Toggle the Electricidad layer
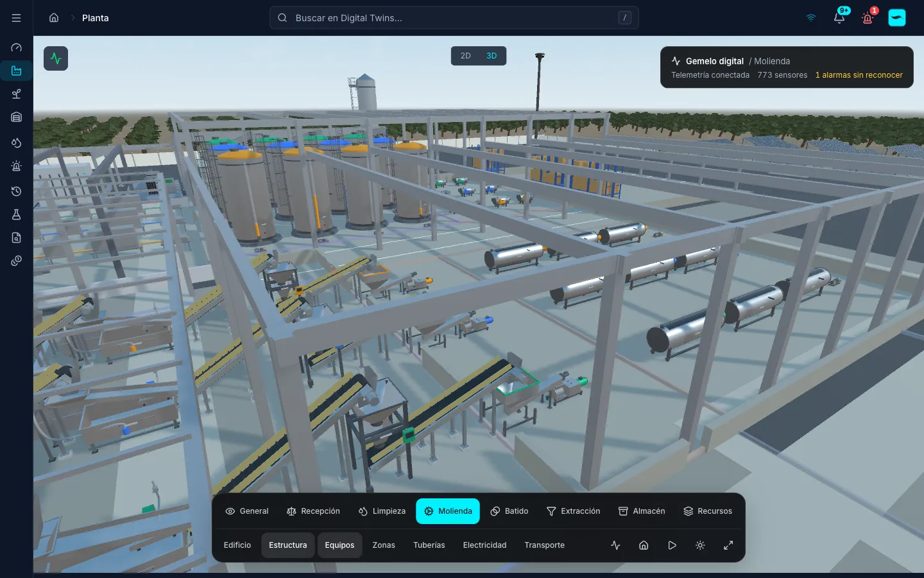The height and width of the screenshot is (578, 924). pyautogui.click(x=484, y=545)
